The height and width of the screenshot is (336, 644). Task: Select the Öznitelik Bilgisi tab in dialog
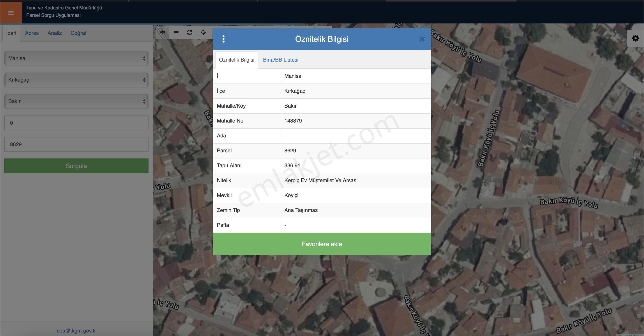pos(237,60)
